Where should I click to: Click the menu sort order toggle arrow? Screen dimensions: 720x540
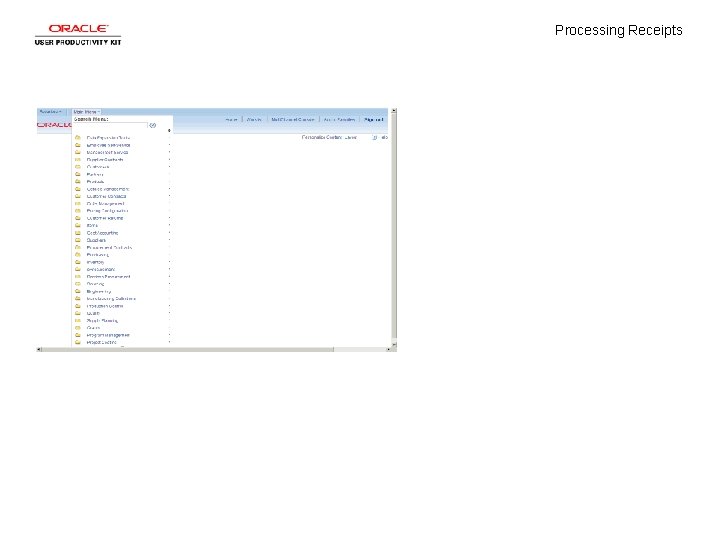point(169,131)
